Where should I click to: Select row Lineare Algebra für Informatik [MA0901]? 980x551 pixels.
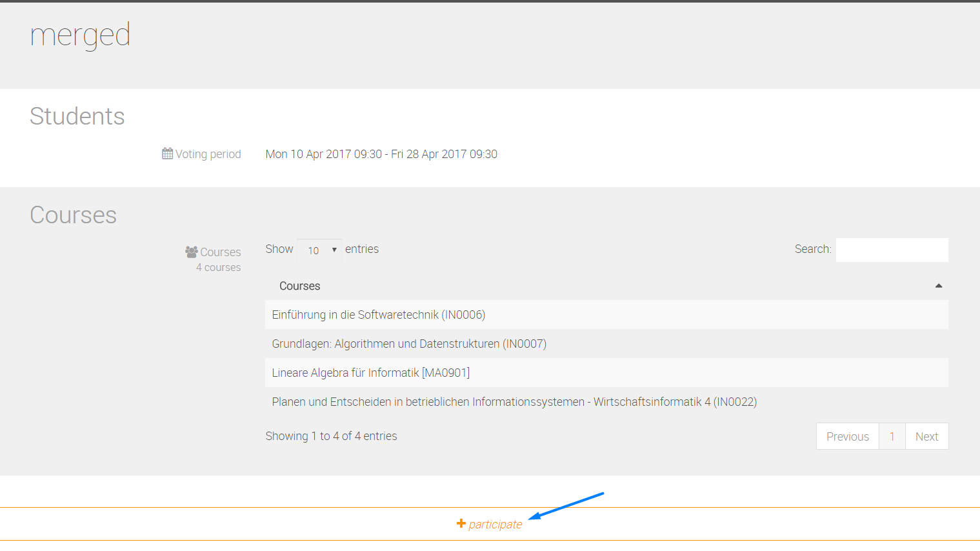606,373
